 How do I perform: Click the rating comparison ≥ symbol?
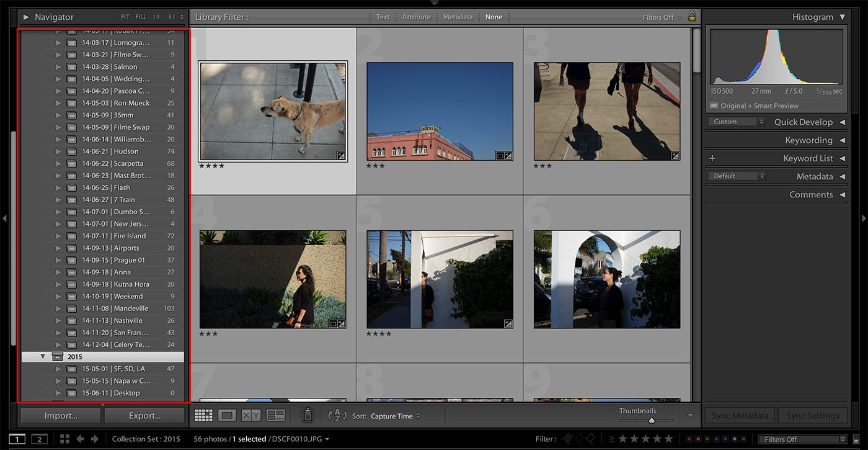point(612,439)
